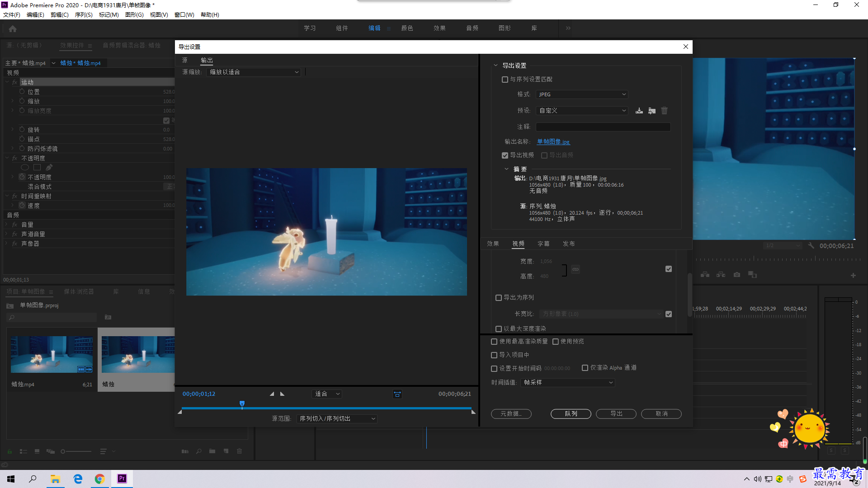Open the 时间插值 帧采样 dropdown
This screenshot has height=488, width=868.
pyautogui.click(x=568, y=383)
